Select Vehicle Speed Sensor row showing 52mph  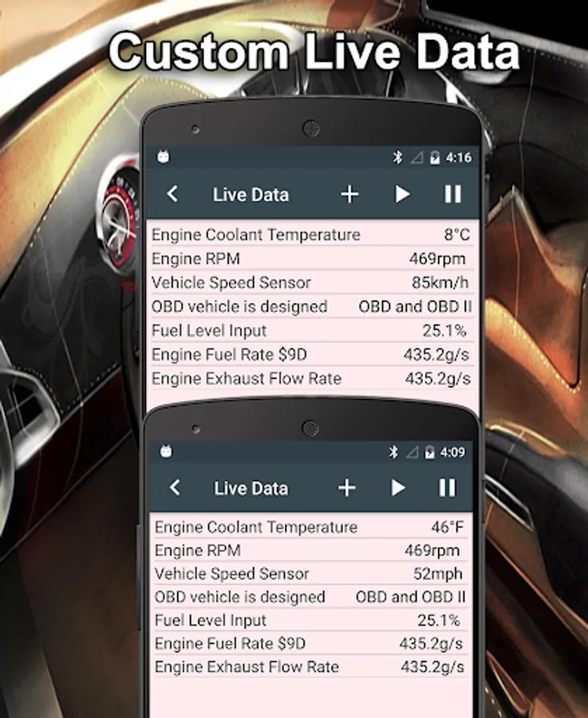pos(311,574)
